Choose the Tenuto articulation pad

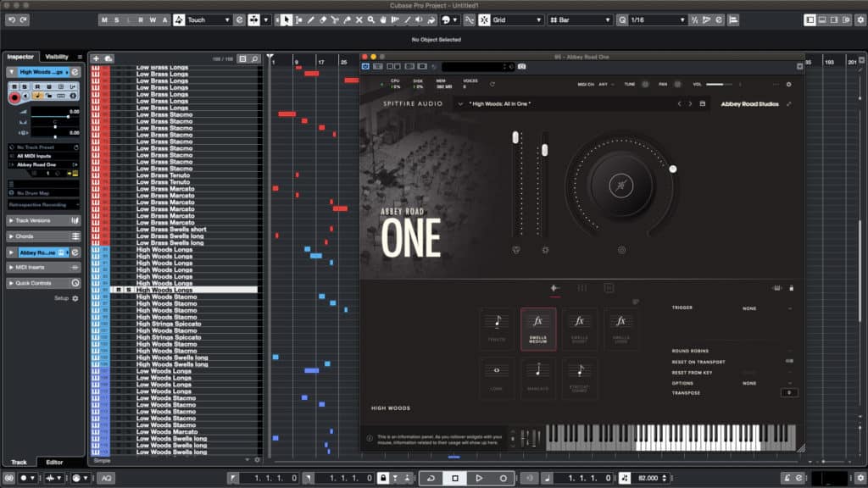tap(496, 328)
